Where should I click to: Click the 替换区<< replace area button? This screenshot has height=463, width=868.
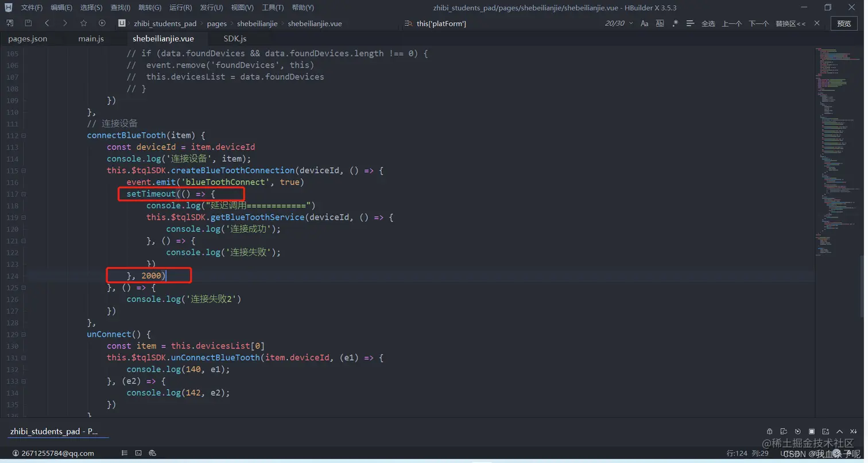tap(790, 24)
